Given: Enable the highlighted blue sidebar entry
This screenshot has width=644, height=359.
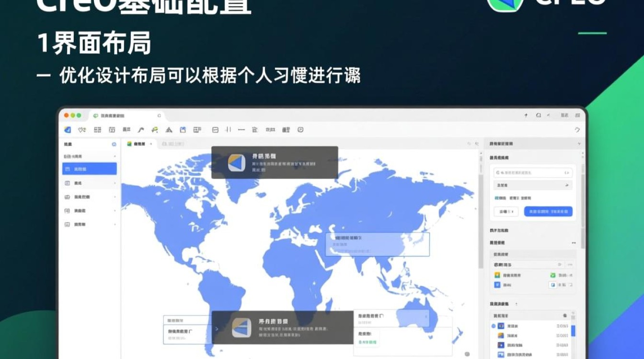Looking at the screenshot, I should point(89,169).
